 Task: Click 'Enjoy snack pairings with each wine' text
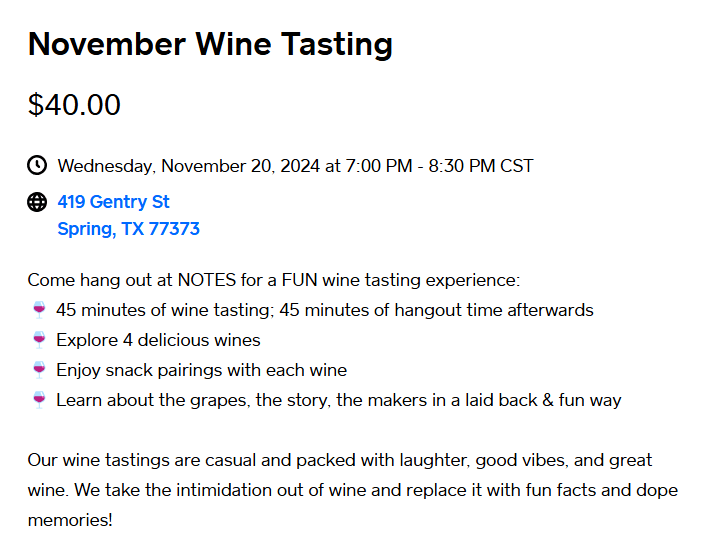(x=201, y=370)
